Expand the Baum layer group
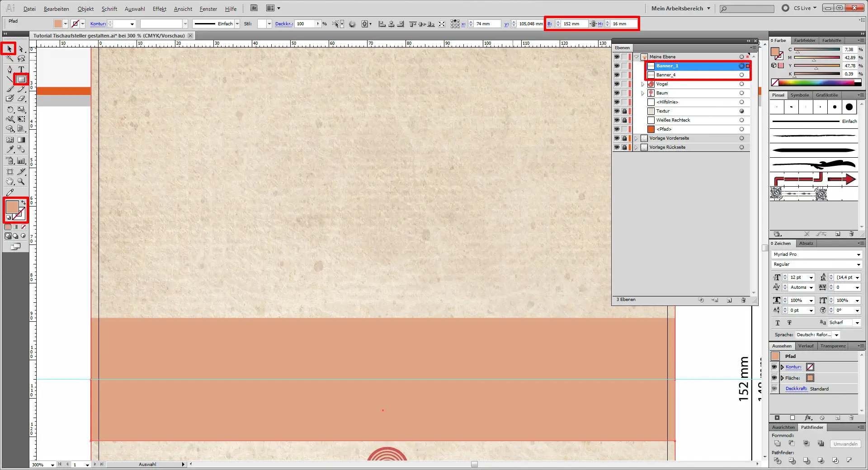The image size is (868, 470). tap(643, 93)
